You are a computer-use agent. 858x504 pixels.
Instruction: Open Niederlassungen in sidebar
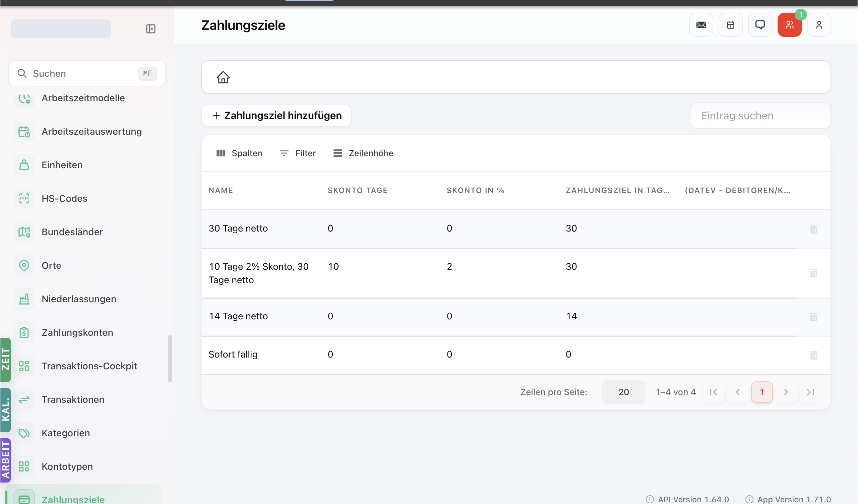pyautogui.click(x=79, y=299)
